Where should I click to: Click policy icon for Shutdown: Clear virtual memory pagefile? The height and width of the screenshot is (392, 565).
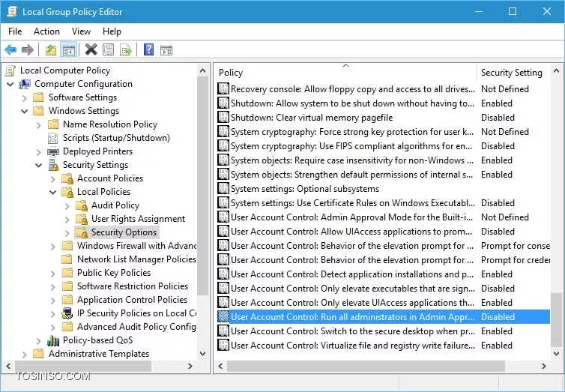point(223,118)
